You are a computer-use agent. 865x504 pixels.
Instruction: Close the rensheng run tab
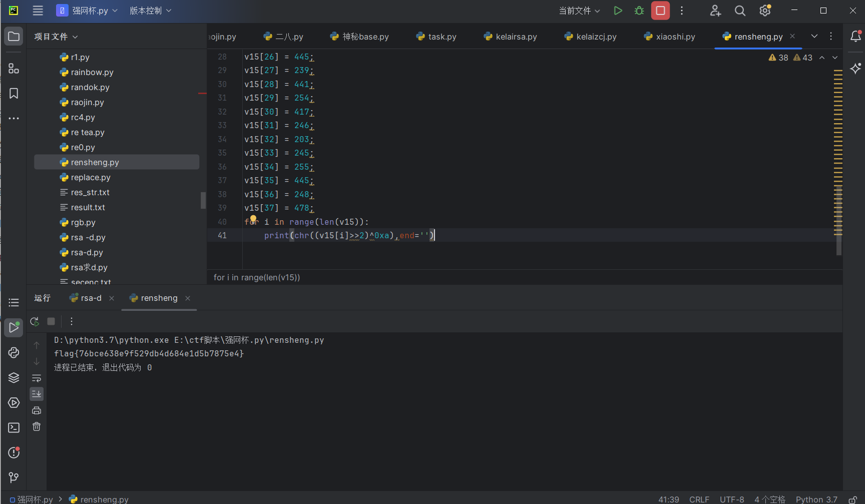(188, 298)
